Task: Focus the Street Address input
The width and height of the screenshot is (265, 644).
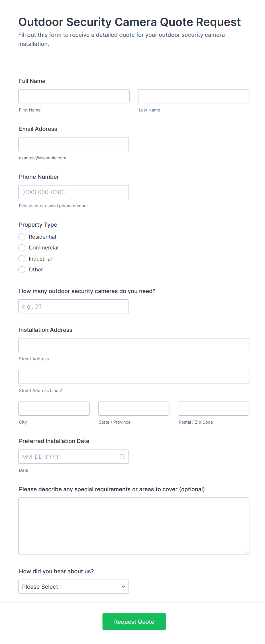Action: tap(134, 345)
